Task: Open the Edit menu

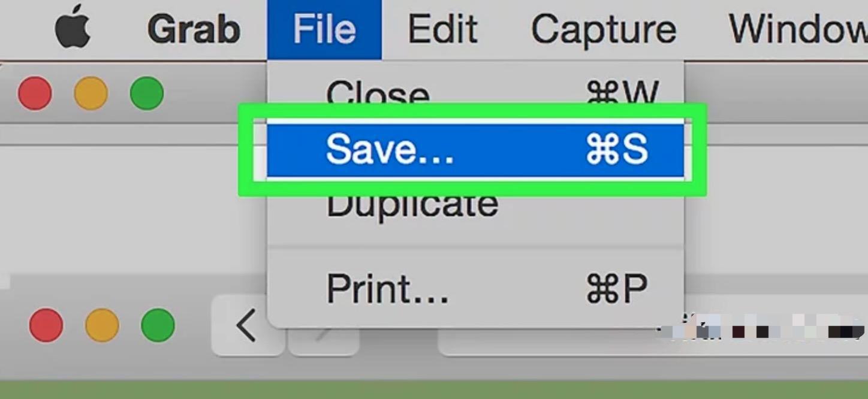Action: pyautogui.click(x=442, y=29)
